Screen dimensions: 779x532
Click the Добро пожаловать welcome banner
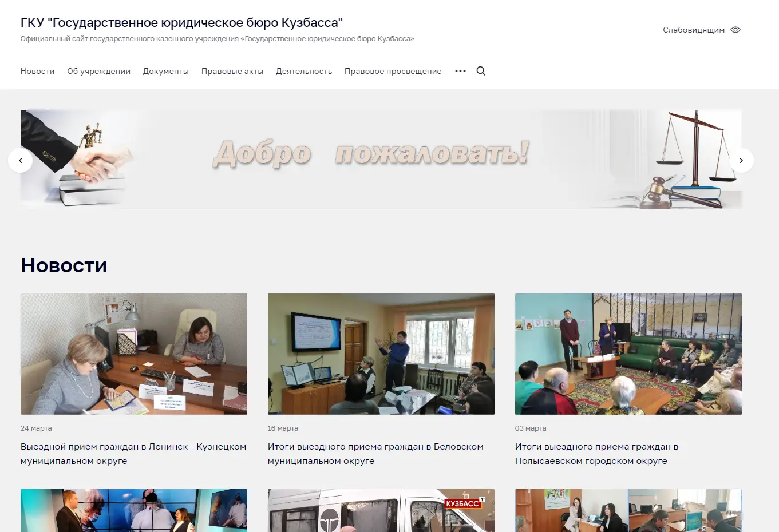pos(381,160)
